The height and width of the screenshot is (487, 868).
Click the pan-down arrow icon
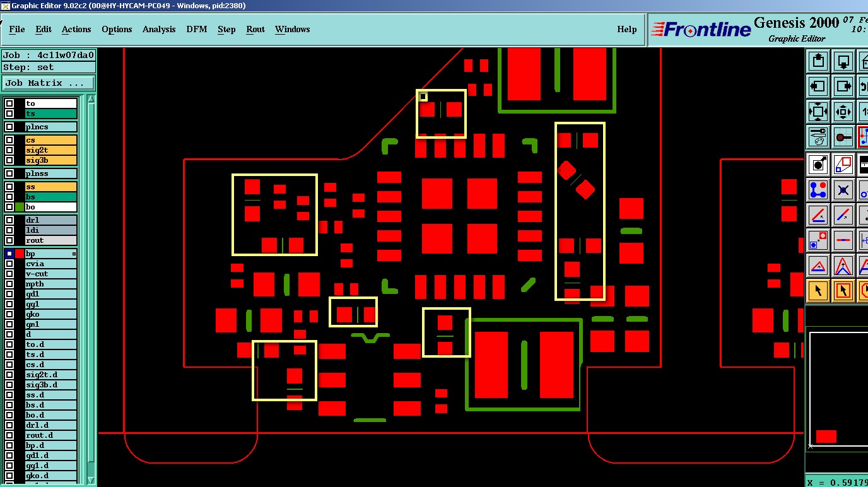(843, 62)
